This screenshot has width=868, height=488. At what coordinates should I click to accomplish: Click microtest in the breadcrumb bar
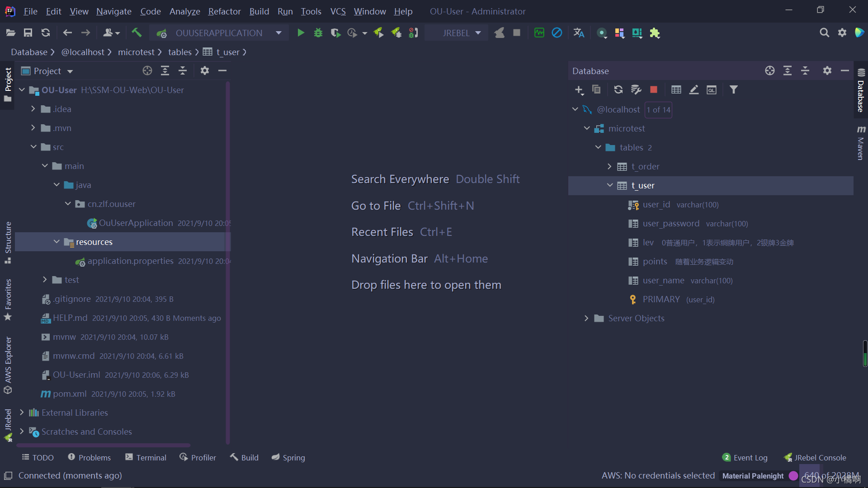pyautogui.click(x=136, y=52)
